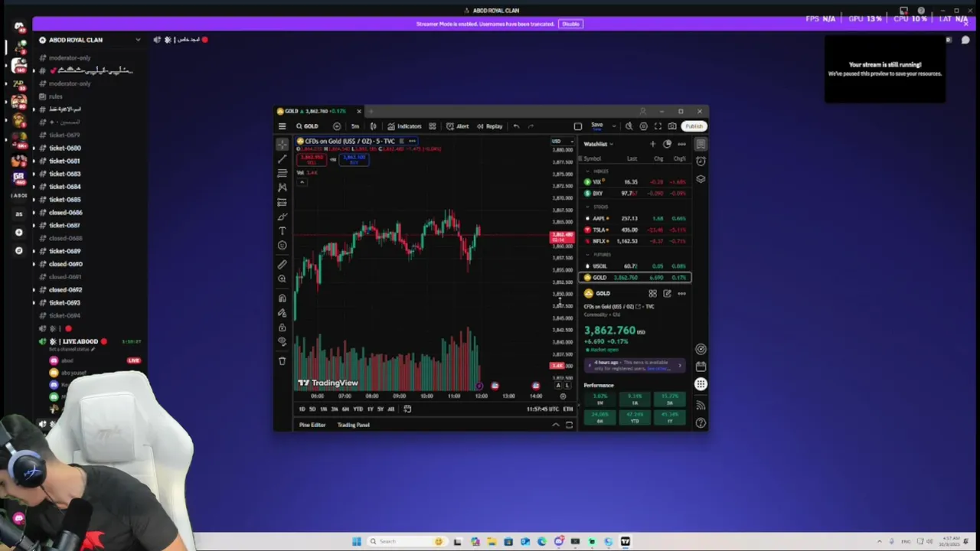Undo the last chart action

[x=516, y=126]
